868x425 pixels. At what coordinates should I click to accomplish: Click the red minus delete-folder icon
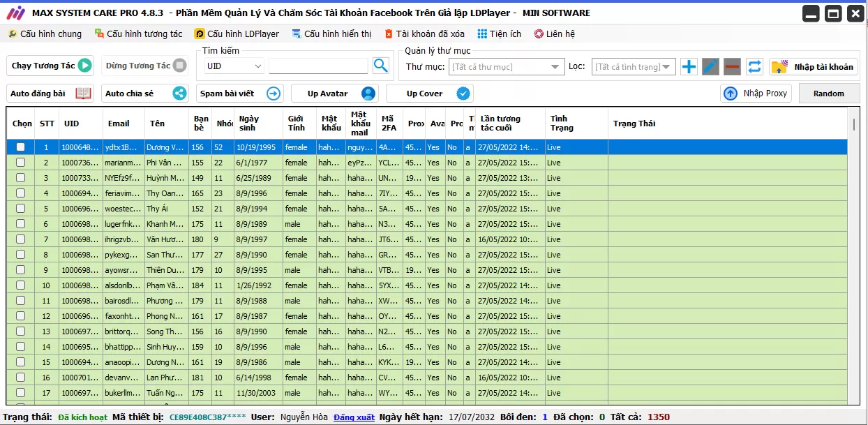[x=732, y=67]
